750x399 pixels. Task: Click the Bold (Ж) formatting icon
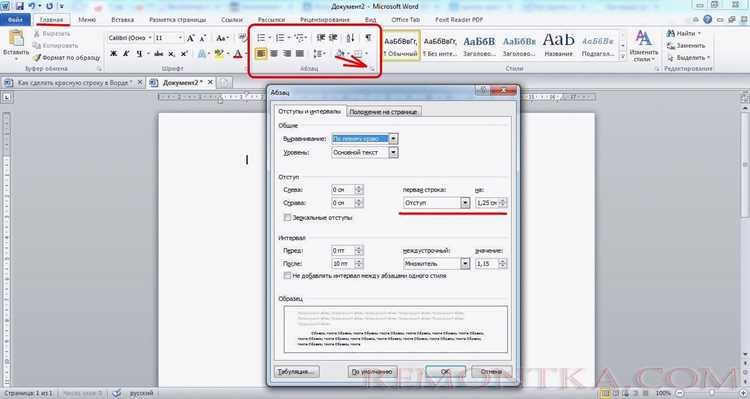(x=113, y=54)
